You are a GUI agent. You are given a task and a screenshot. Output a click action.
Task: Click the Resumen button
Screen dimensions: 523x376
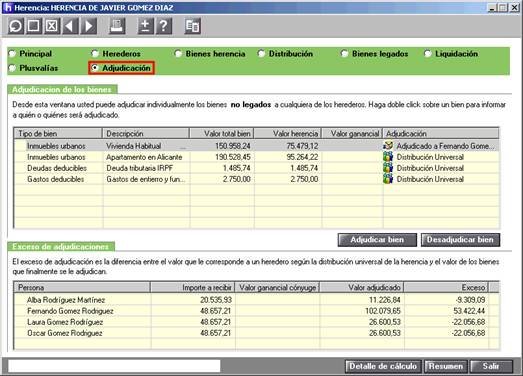[x=446, y=366]
